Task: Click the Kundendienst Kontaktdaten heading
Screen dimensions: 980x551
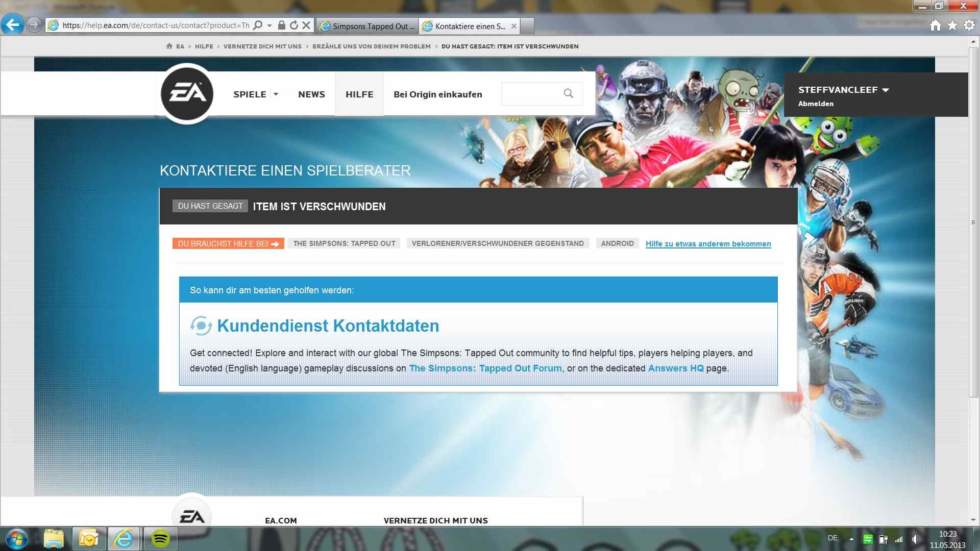Action: click(328, 325)
